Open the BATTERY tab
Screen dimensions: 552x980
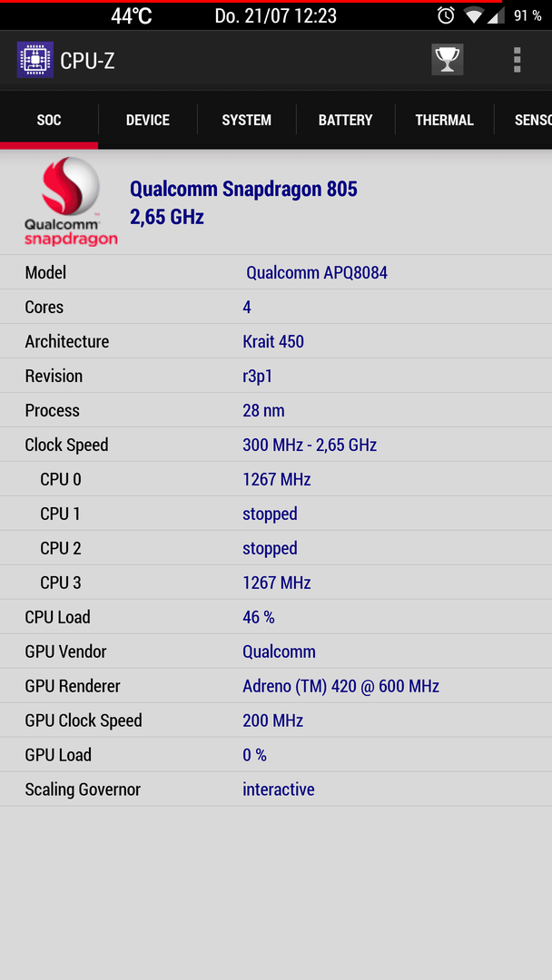click(x=345, y=120)
